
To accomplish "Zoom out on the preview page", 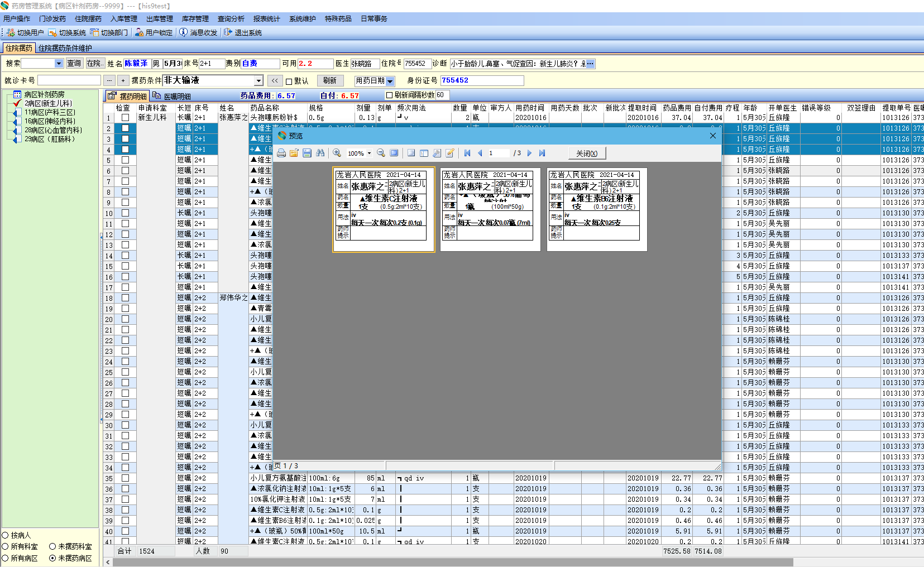I will [381, 153].
